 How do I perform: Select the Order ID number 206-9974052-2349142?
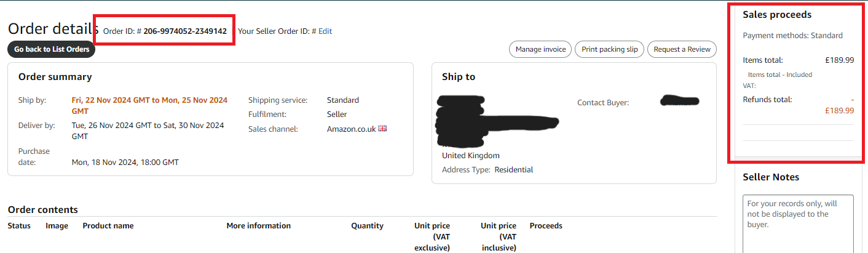coord(185,31)
